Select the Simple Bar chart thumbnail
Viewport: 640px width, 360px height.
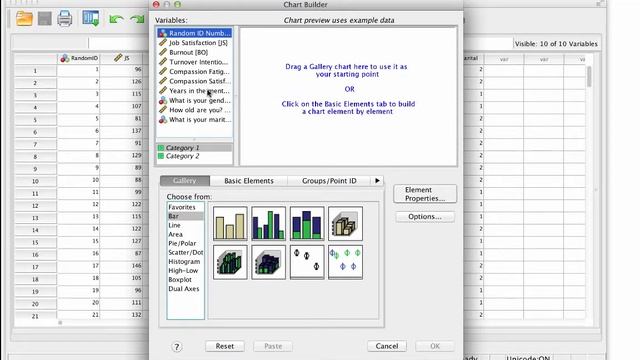[230, 223]
